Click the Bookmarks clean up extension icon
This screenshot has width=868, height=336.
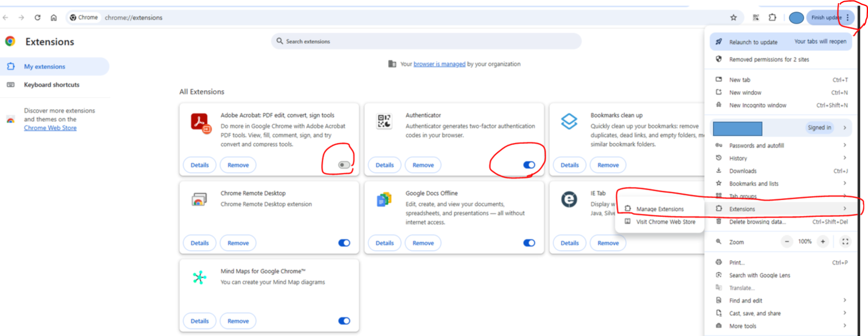click(569, 122)
